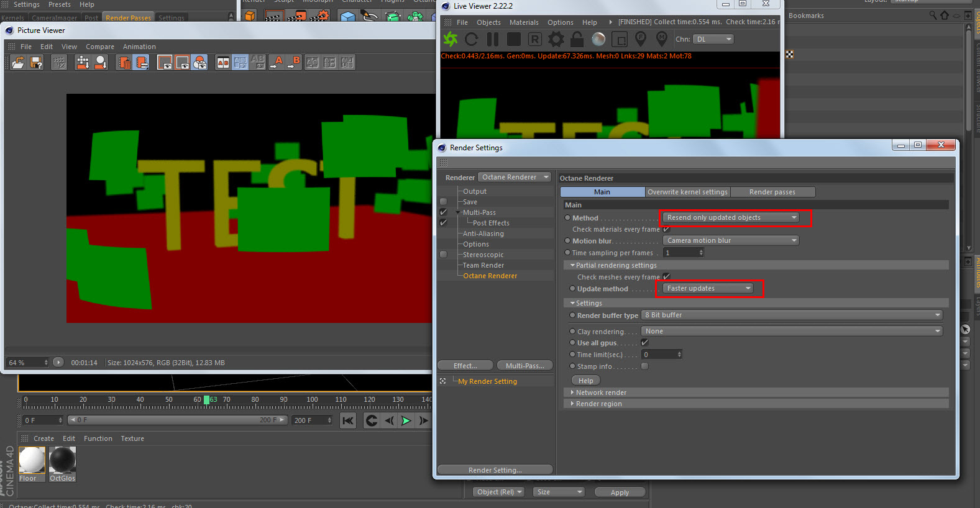Pick focus point with F pin icon
Viewport: 980px width, 508px height.
pos(641,40)
